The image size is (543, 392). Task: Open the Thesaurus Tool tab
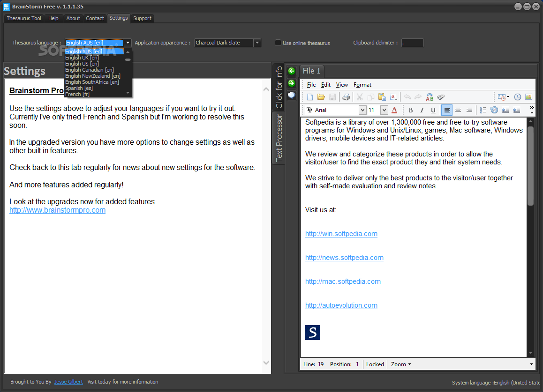[24, 18]
